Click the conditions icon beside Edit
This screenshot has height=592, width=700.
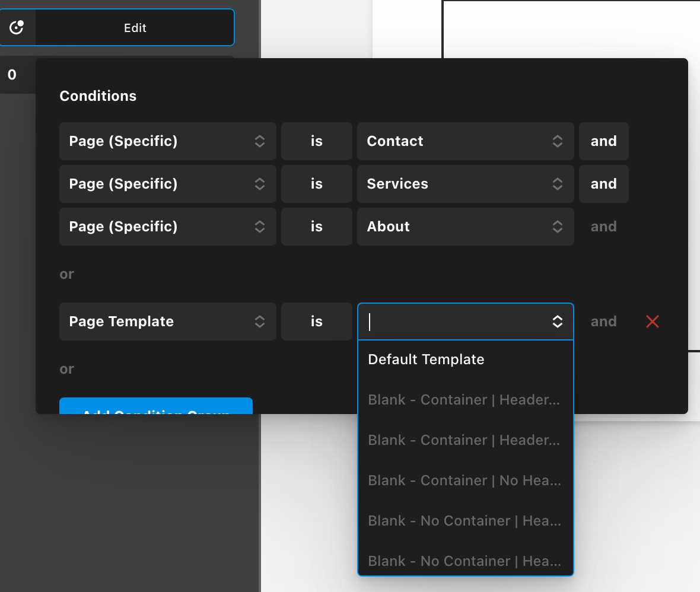click(x=17, y=27)
